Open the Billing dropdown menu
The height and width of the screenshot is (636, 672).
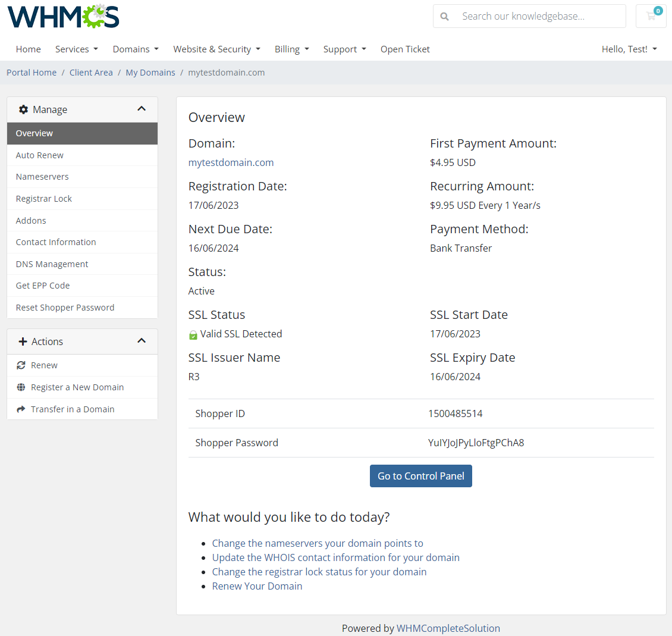pyautogui.click(x=291, y=49)
